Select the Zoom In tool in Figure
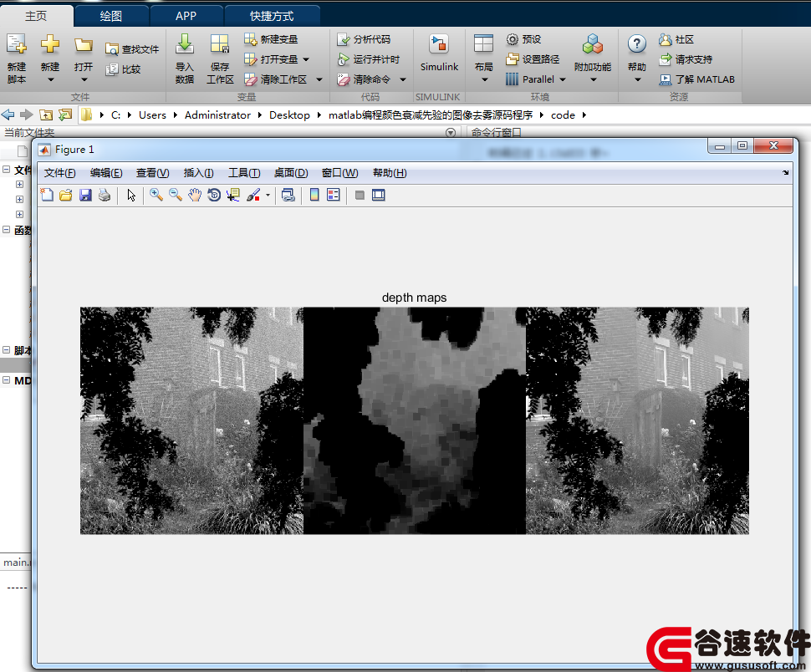 click(156, 195)
